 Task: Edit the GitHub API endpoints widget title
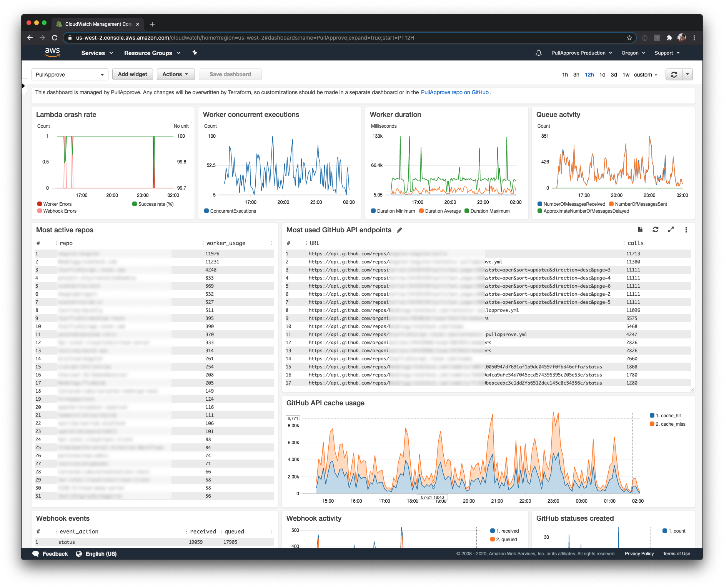[x=399, y=230]
